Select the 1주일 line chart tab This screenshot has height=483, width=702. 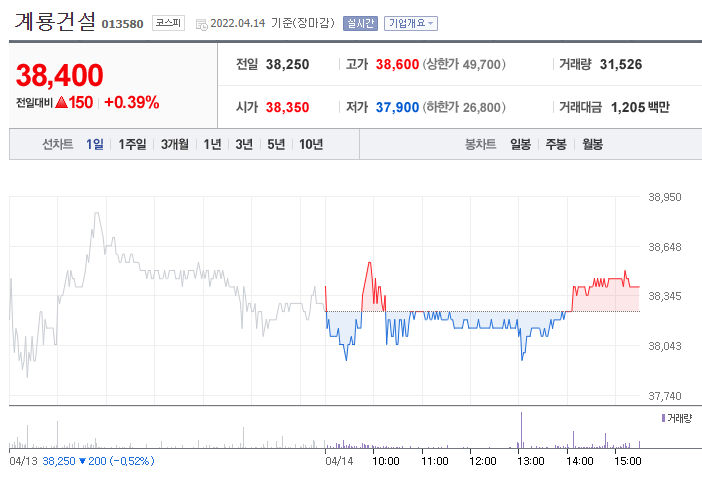click(132, 144)
